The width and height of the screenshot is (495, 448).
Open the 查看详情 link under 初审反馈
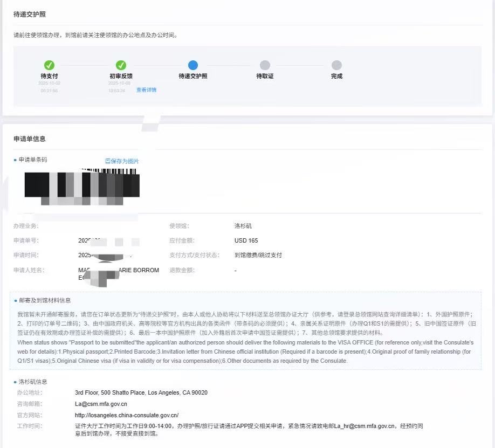(146, 90)
